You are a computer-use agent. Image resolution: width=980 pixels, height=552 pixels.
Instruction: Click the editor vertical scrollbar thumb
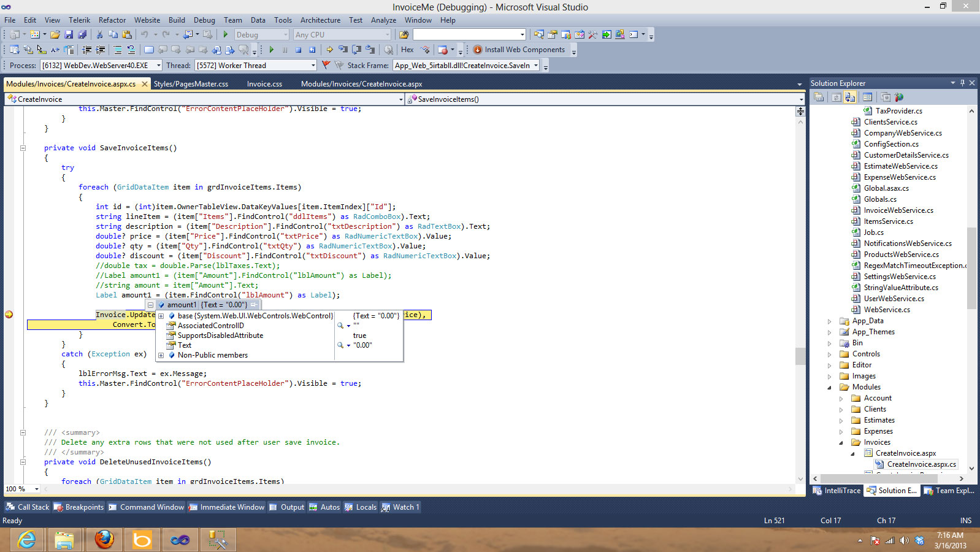(800, 356)
